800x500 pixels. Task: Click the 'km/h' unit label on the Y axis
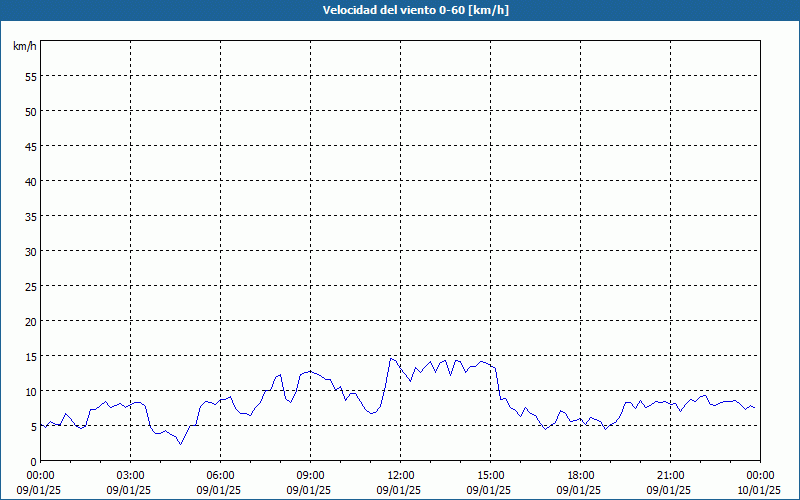[x=24, y=46]
